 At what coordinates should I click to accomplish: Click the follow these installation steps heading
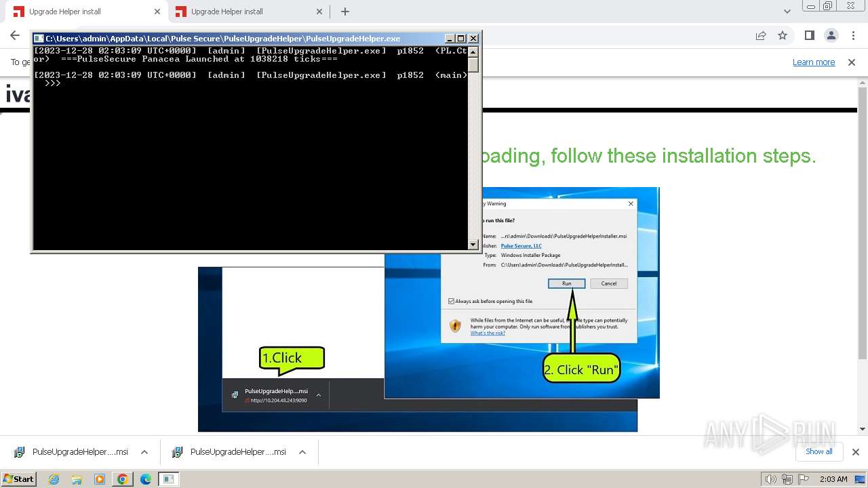[648, 156]
